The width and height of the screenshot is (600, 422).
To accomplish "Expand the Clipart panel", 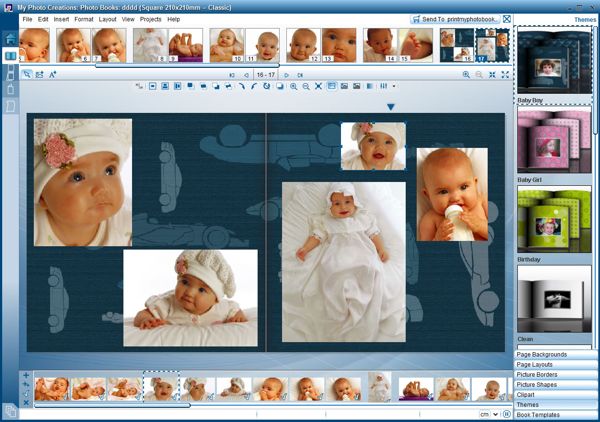I will [556, 394].
